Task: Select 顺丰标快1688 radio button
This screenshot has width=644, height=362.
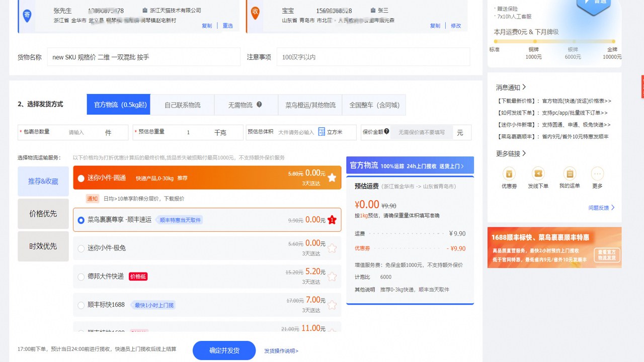Action: pos(81,305)
